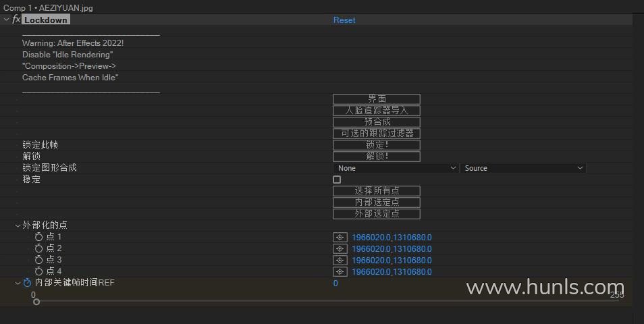Open the None layer dropdown
This screenshot has height=324, width=644.
(396, 168)
